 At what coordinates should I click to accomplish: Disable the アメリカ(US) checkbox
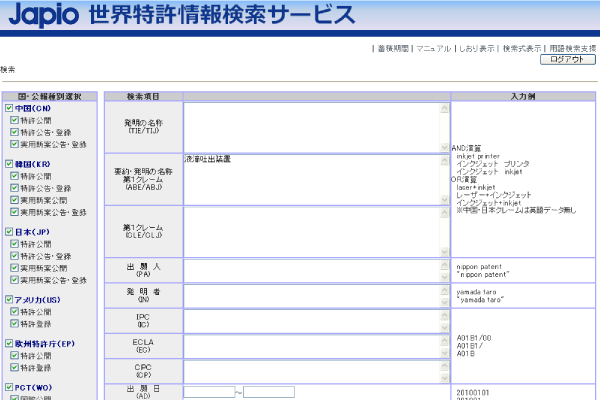coord(8,300)
